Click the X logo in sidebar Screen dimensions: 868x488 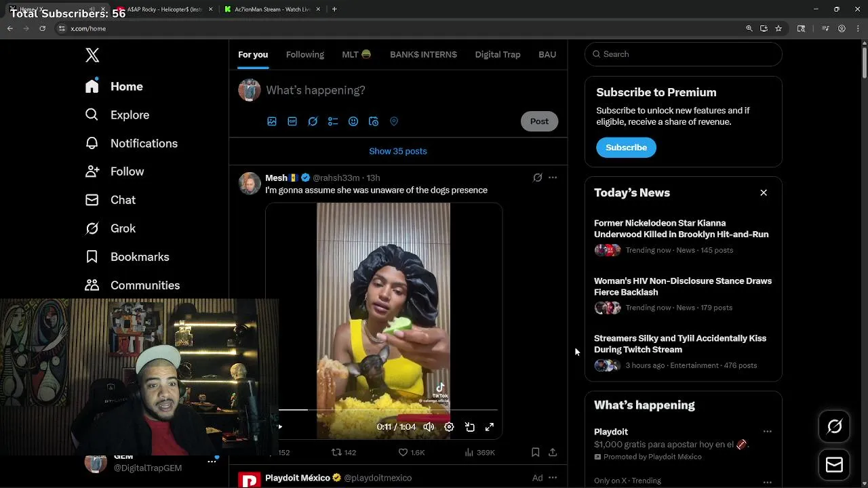(92, 55)
